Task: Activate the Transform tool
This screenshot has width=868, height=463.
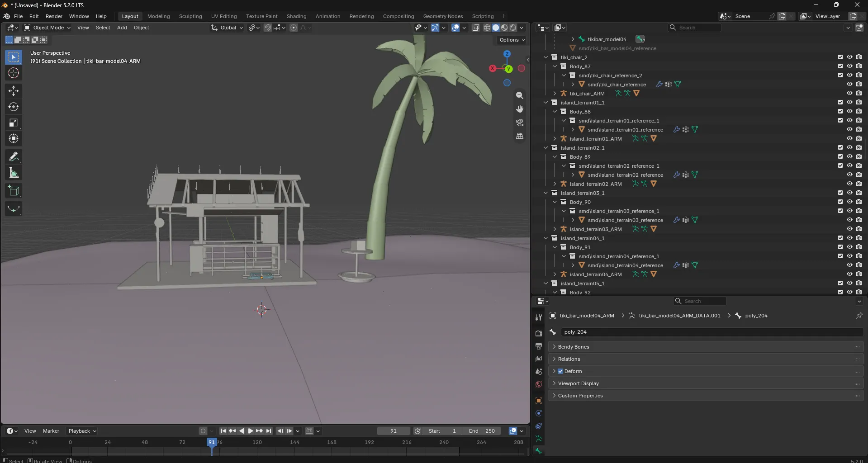Action: pos(14,138)
